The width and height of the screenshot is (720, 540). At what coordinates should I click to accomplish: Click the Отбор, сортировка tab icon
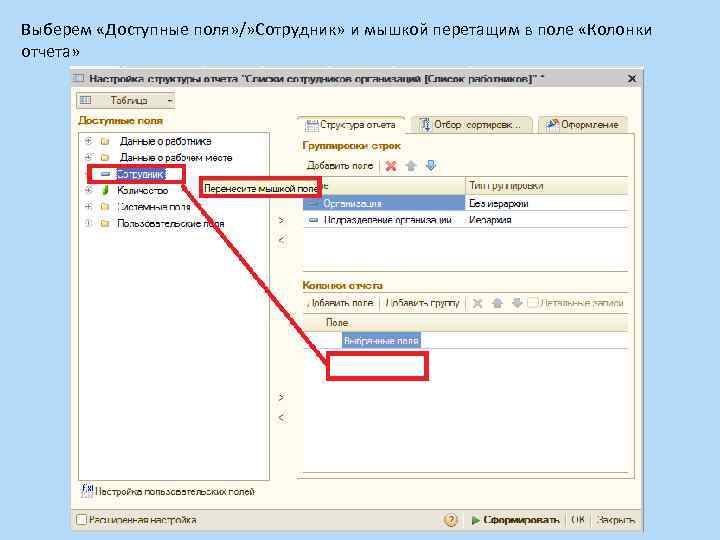[425, 124]
